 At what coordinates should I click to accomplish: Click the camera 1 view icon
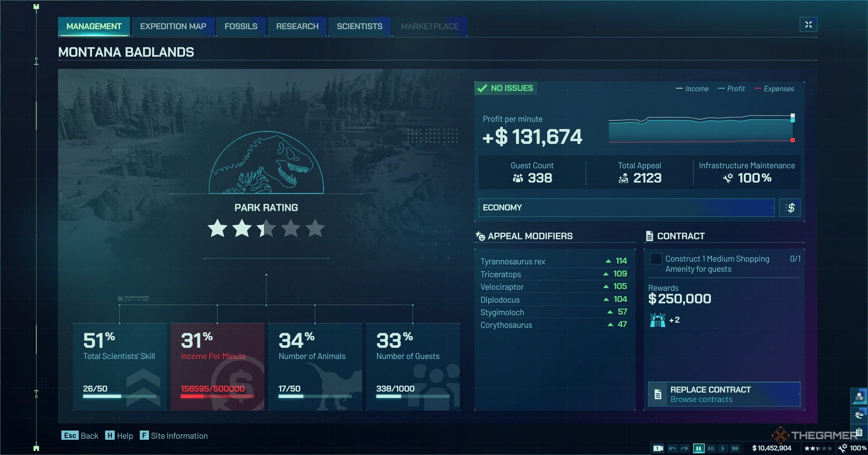point(658,448)
